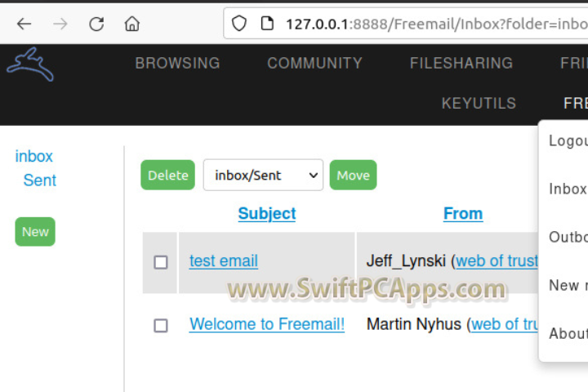588x392 pixels.
Task: Open the inbox/Sent folder dropdown
Action: click(x=263, y=175)
